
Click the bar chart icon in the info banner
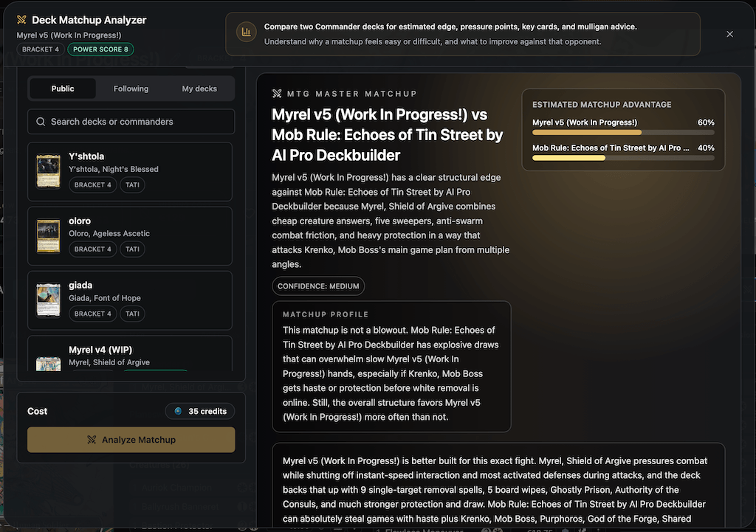coord(247,32)
